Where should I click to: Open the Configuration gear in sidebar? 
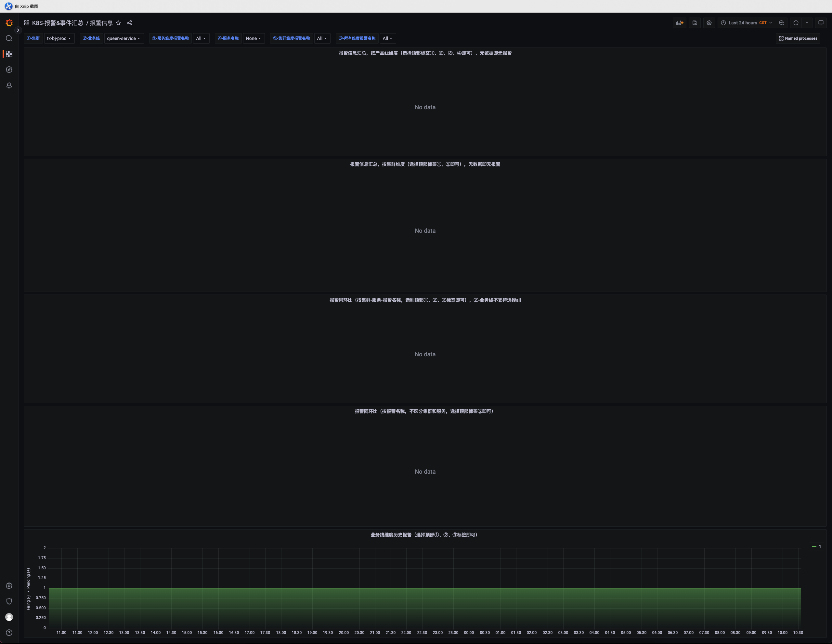[x=9, y=586]
